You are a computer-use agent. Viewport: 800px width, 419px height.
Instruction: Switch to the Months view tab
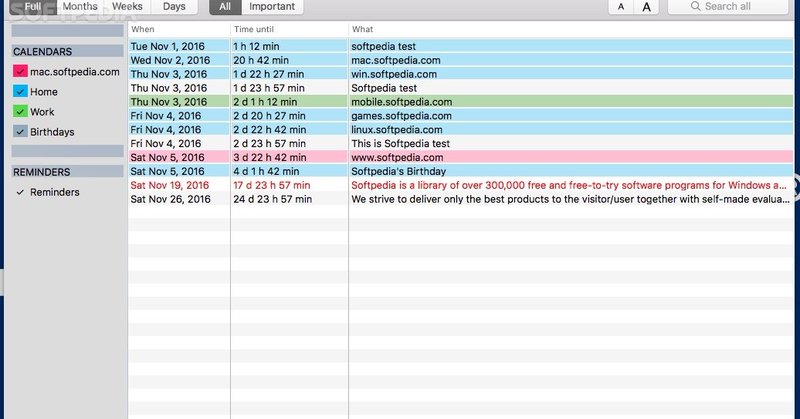[x=80, y=7]
